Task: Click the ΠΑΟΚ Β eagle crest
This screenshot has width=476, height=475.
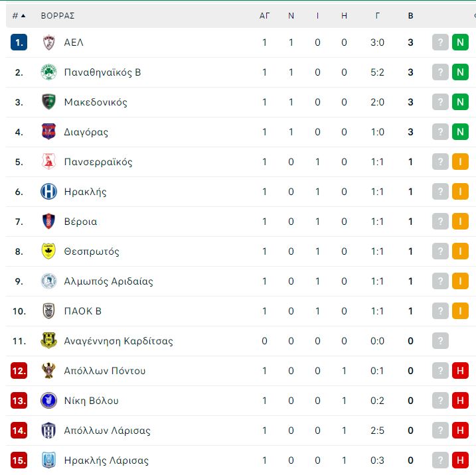Action: (48, 311)
